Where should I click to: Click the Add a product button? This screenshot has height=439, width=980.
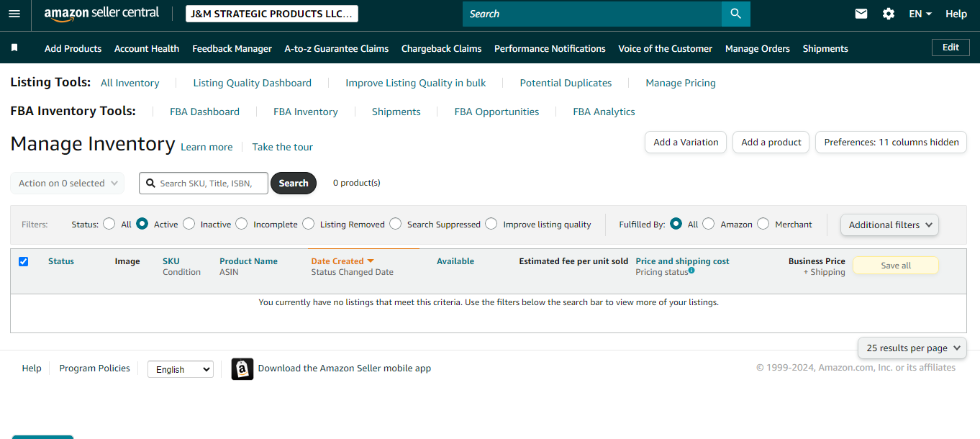click(x=771, y=142)
